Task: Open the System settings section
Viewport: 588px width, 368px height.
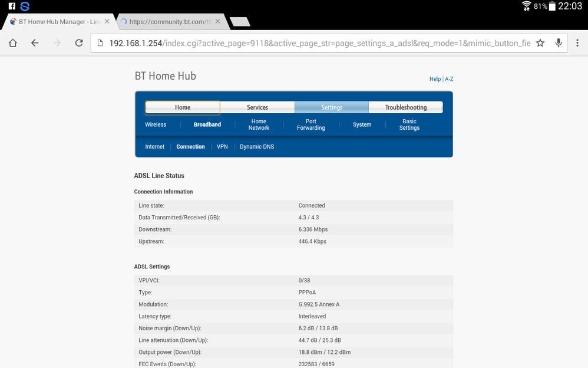Action: click(362, 124)
